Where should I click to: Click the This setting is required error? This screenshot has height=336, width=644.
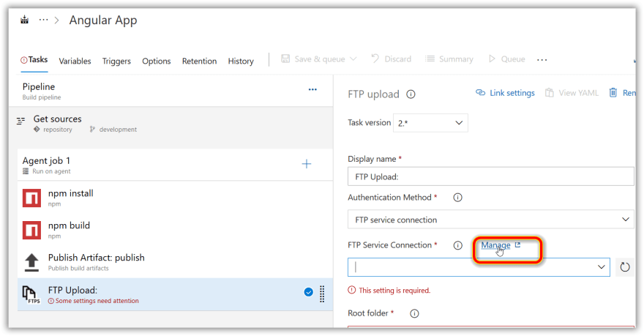point(389,291)
